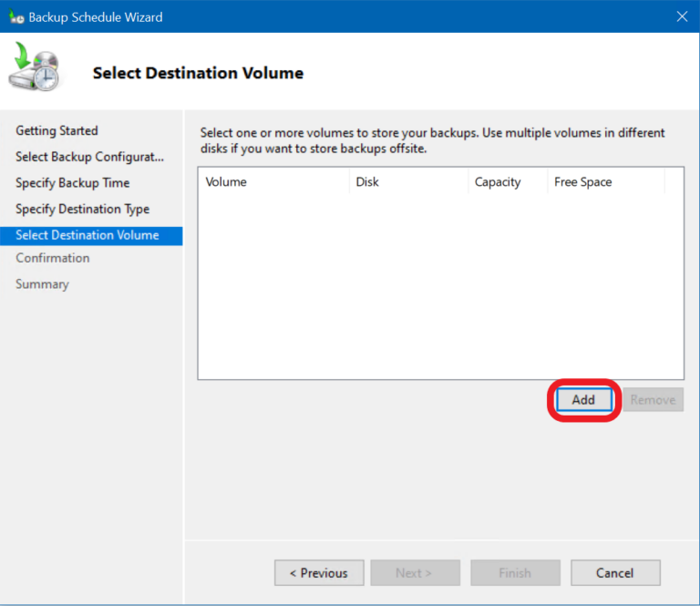Go to the Specify Destination Type step
The image size is (700, 606).
tap(82, 209)
